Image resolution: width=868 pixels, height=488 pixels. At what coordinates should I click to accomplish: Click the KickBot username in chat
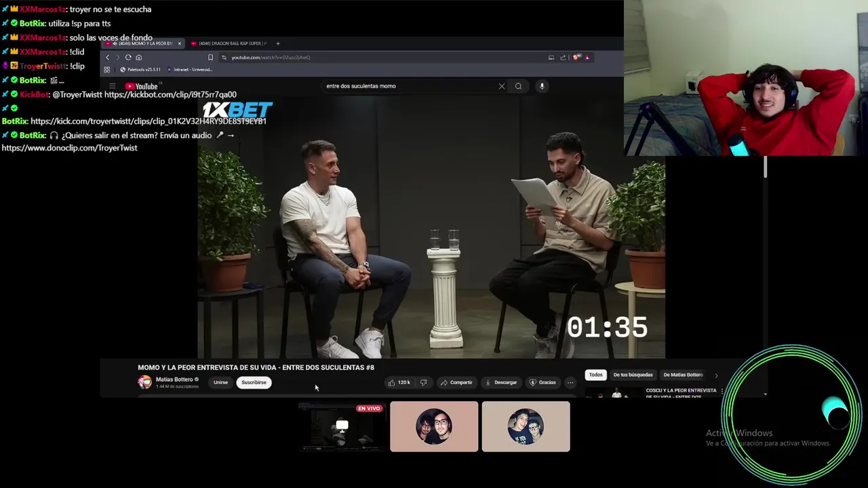click(34, 94)
